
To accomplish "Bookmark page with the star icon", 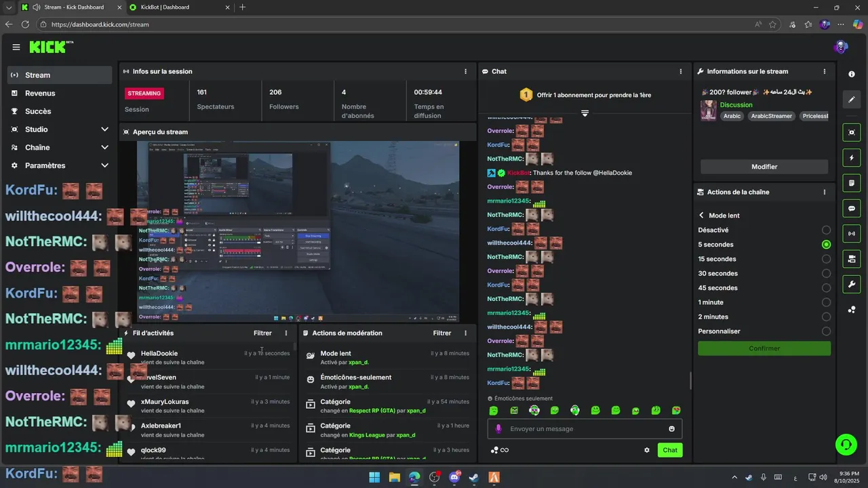I will click(x=773, y=24).
